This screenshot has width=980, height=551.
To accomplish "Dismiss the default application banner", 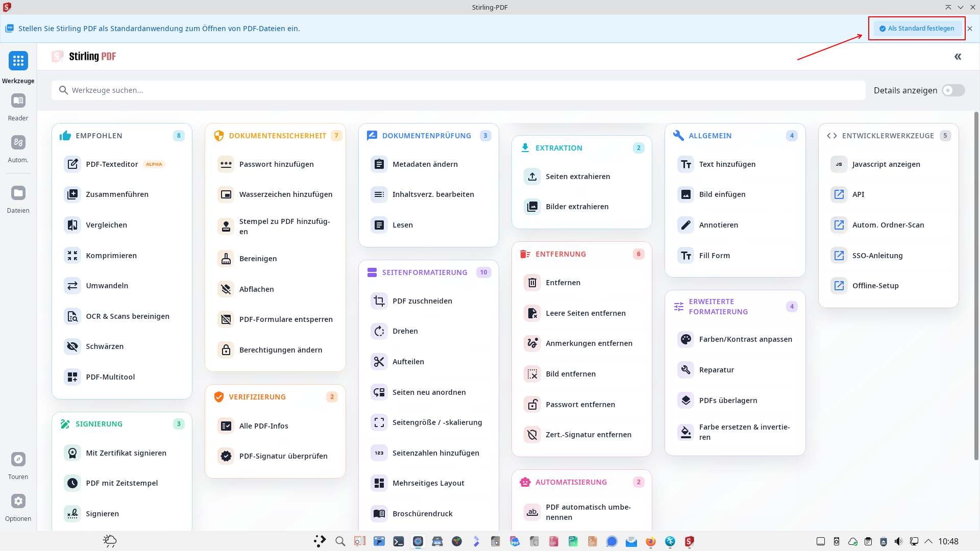I will pyautogui.click(x=970, y=29).
